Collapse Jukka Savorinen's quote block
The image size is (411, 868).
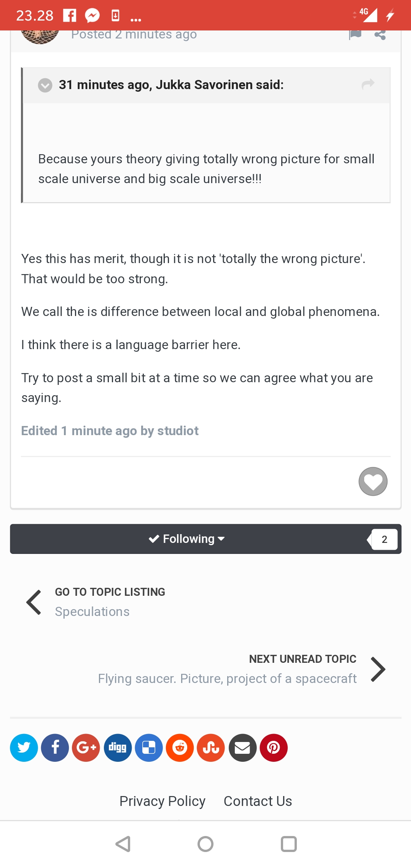coord(45,85)
